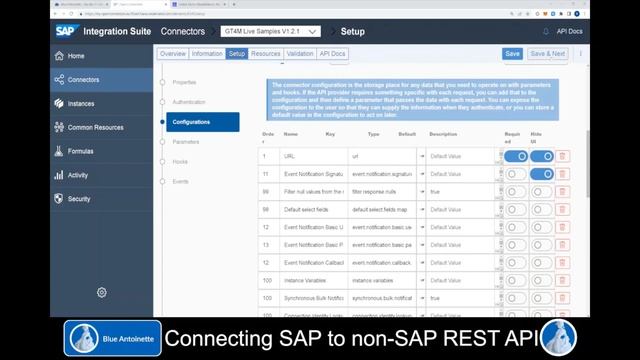Image resolution: width=640 pixels, height=360 pixels.
Task: Open the Authentication setup step
Action: 189,102
